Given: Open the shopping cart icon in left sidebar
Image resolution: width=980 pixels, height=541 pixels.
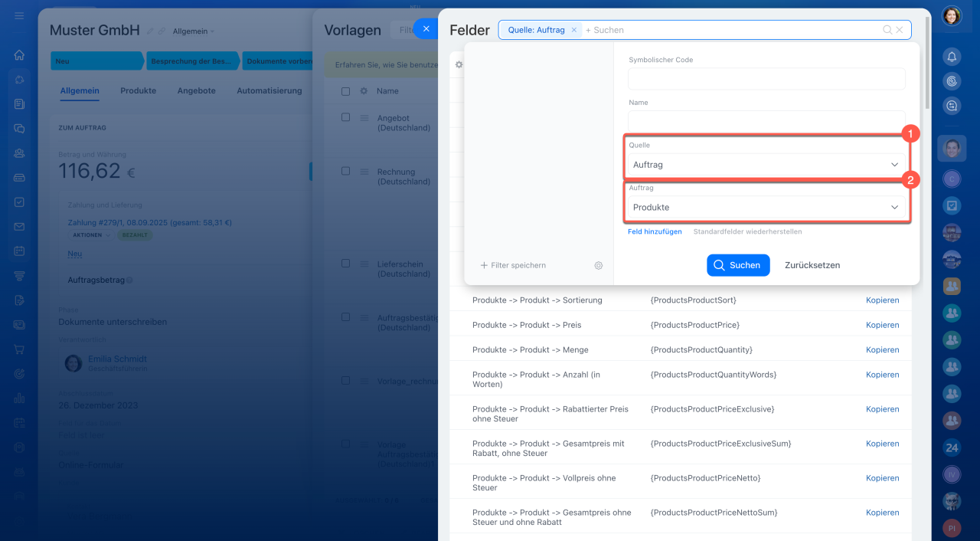Looking at the screenshot, I should (x=19, y=349).
